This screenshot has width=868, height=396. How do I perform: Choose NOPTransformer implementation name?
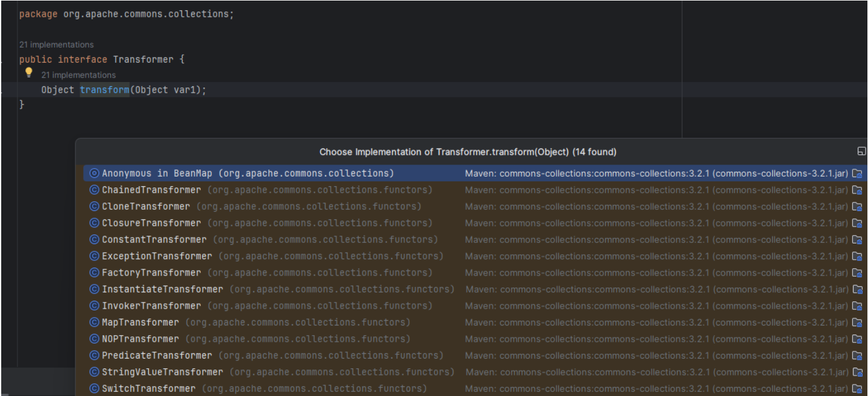click(x=140, y=339)
